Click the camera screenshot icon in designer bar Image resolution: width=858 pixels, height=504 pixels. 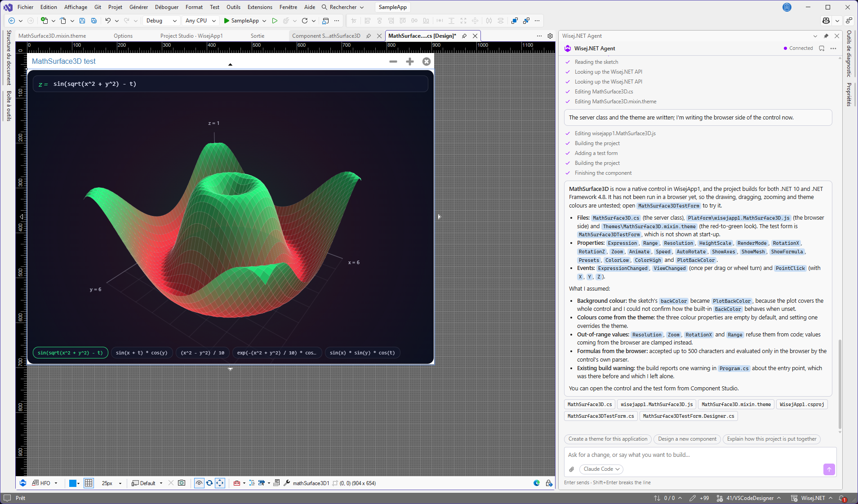point(182,483)
